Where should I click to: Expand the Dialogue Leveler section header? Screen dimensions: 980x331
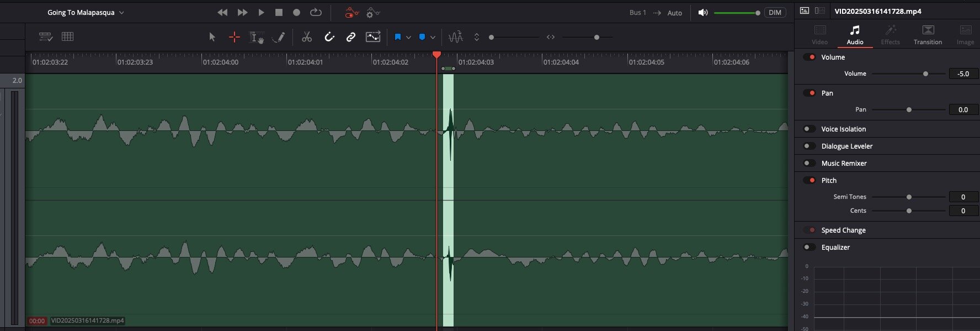846,146
